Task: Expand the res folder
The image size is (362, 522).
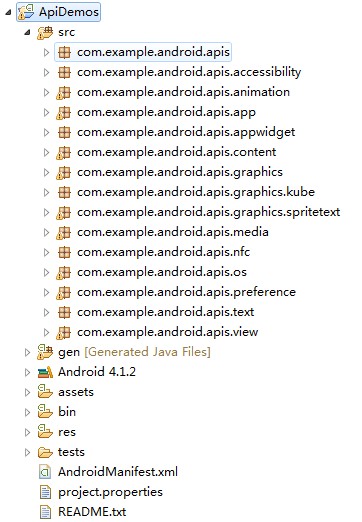Action: tap(27, 432)
